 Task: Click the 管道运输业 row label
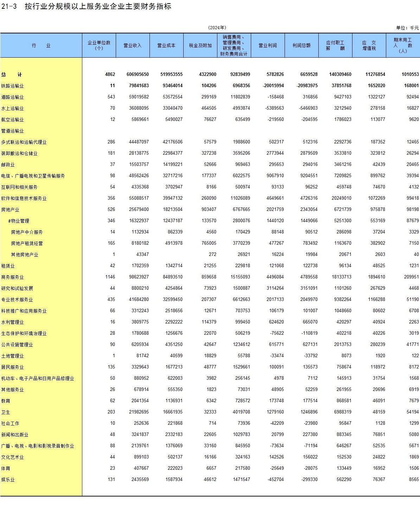12,131
